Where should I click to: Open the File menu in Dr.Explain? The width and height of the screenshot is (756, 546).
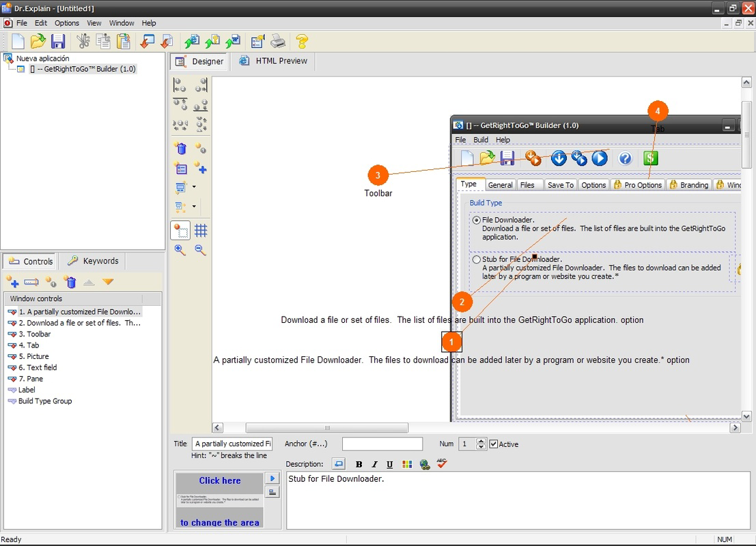point(22,23)
